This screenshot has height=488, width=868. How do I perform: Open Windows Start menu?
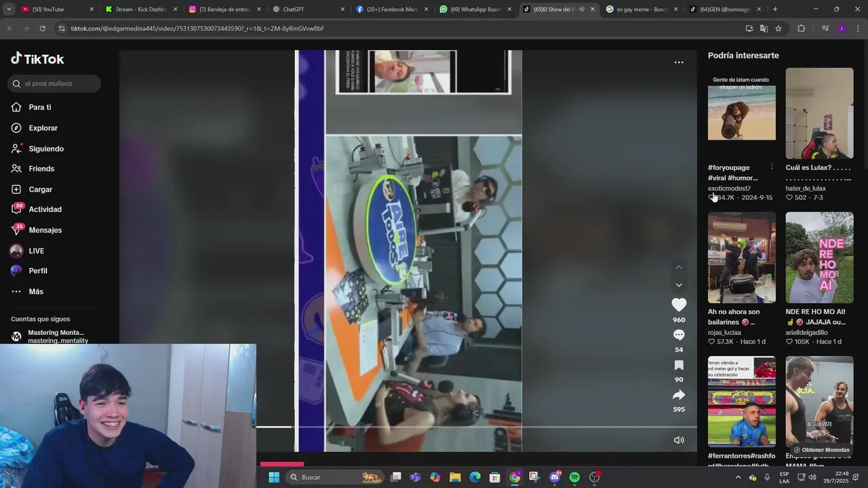pos(274,477)
